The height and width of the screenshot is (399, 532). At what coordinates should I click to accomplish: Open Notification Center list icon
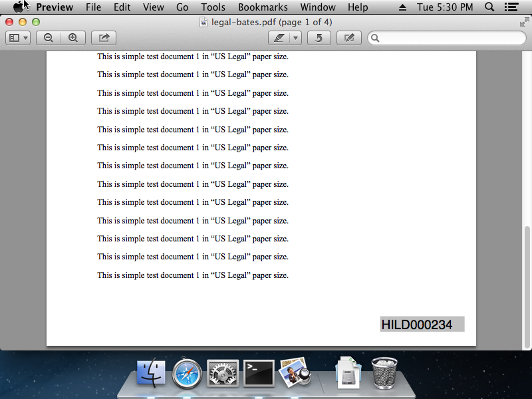[x=511, y=7]
